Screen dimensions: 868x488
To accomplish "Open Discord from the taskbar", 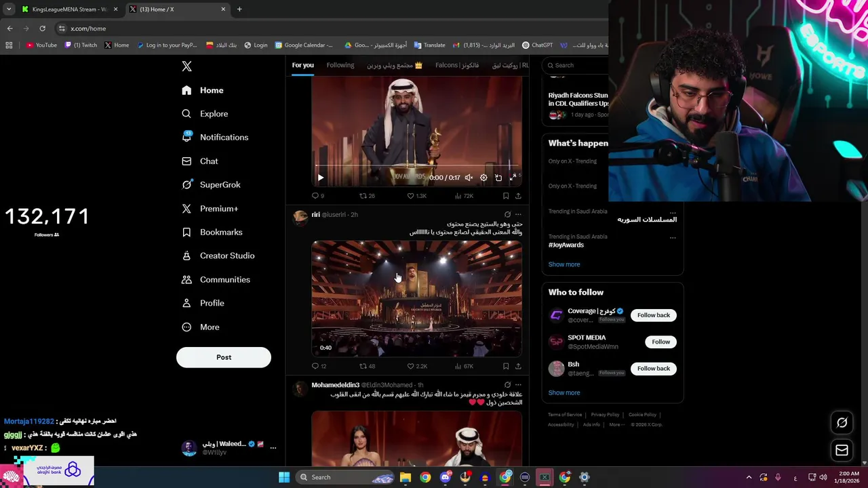I will (x=445, y=477).
